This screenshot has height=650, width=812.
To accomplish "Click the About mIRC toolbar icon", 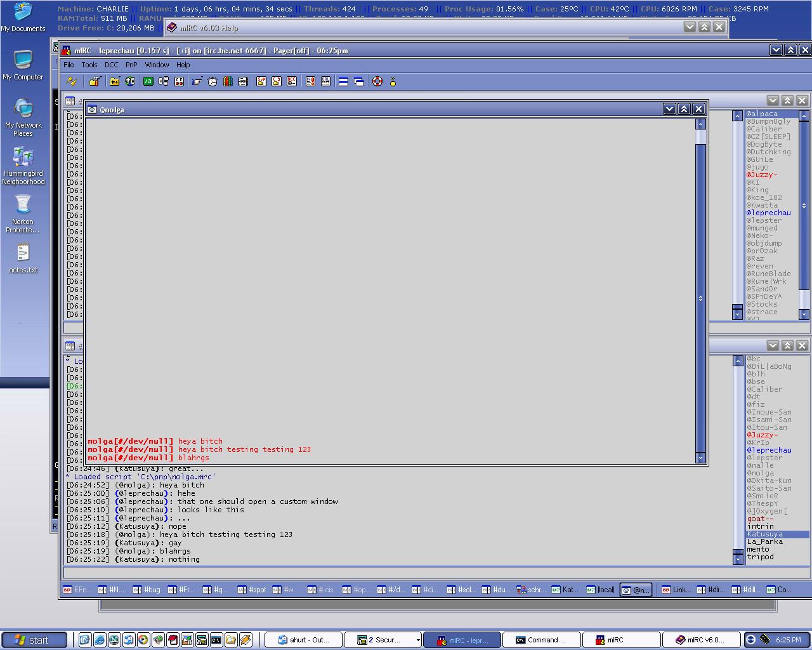I will pos(393,81).
